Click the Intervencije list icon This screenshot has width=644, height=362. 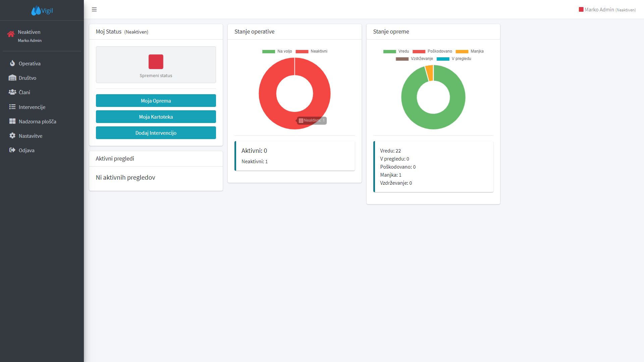[12, 107]
